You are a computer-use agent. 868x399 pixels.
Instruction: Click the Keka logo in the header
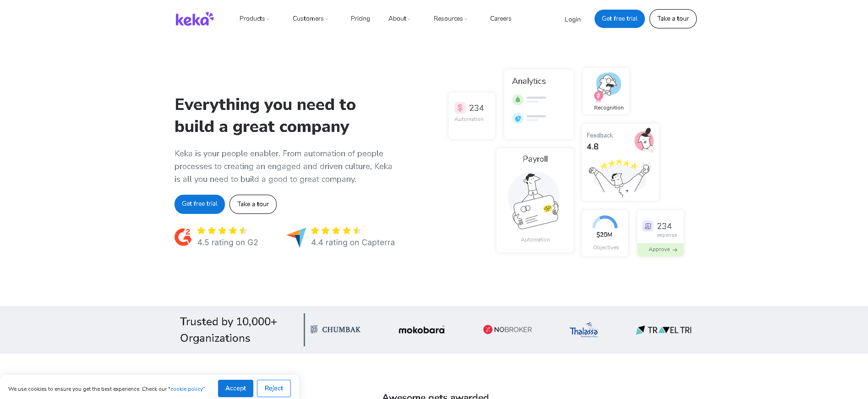click(x=195, y=19)
